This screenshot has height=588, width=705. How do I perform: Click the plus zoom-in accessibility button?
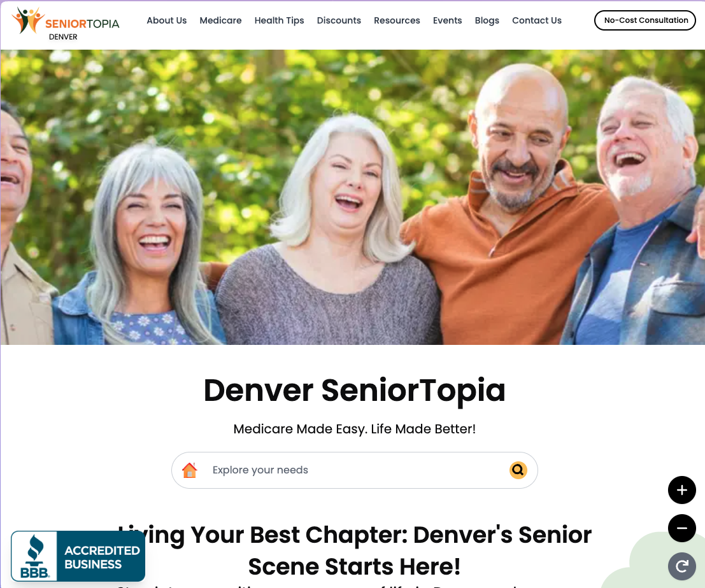[x=681, y=489]
